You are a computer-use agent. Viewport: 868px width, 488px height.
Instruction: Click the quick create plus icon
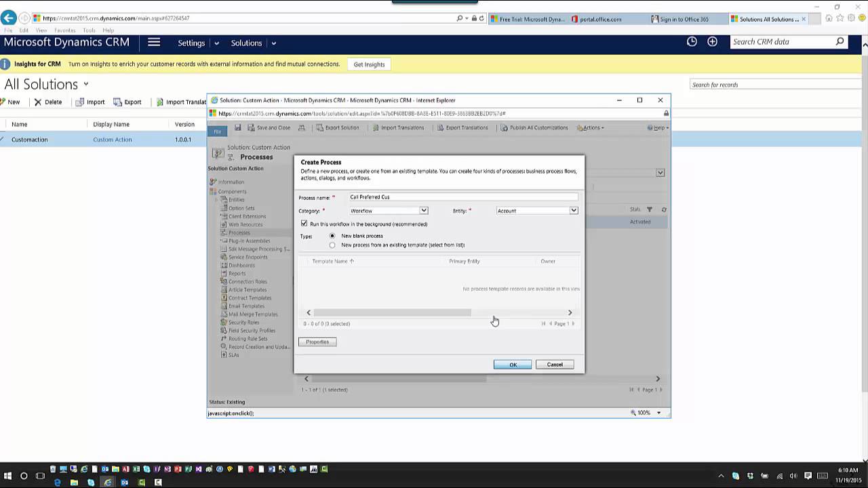point(712,41)
